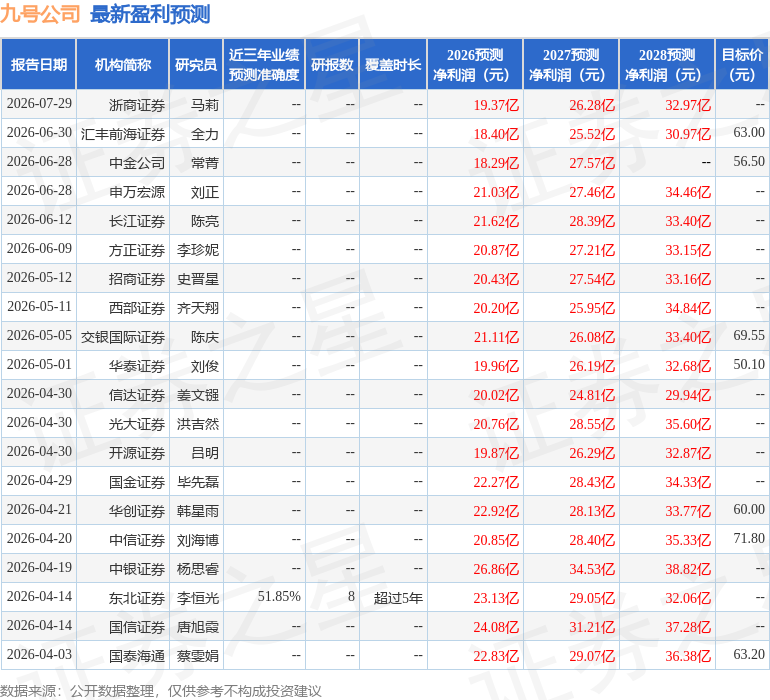Click institution 信达证券
Image resolution: width=770 pixels, height=700 pixels.
click(137, 394)
